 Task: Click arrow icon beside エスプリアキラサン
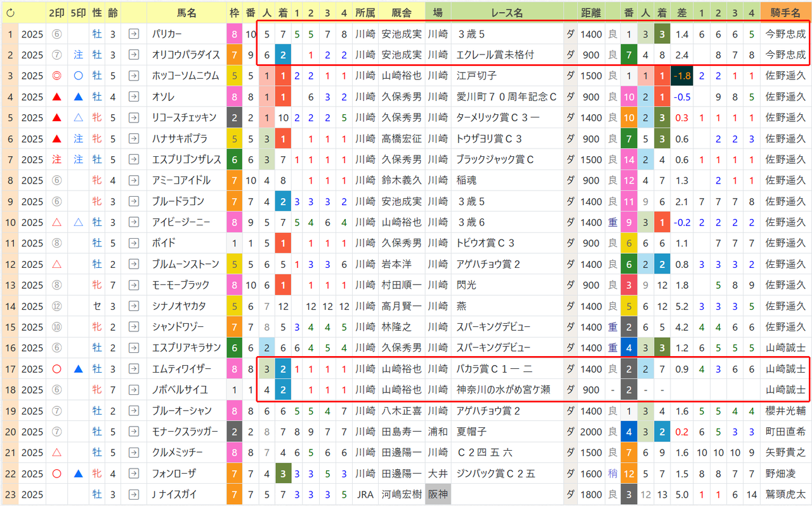click(134, 348)
